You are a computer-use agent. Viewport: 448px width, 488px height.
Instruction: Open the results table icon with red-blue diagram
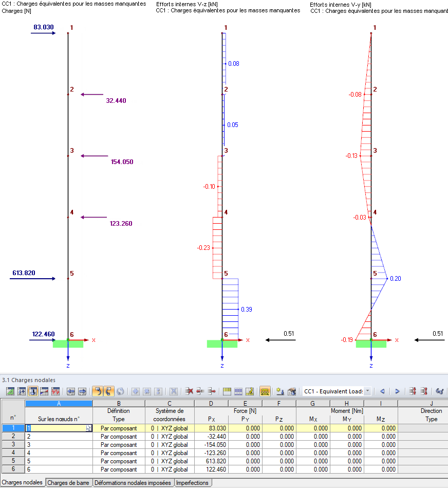(44, 391)
